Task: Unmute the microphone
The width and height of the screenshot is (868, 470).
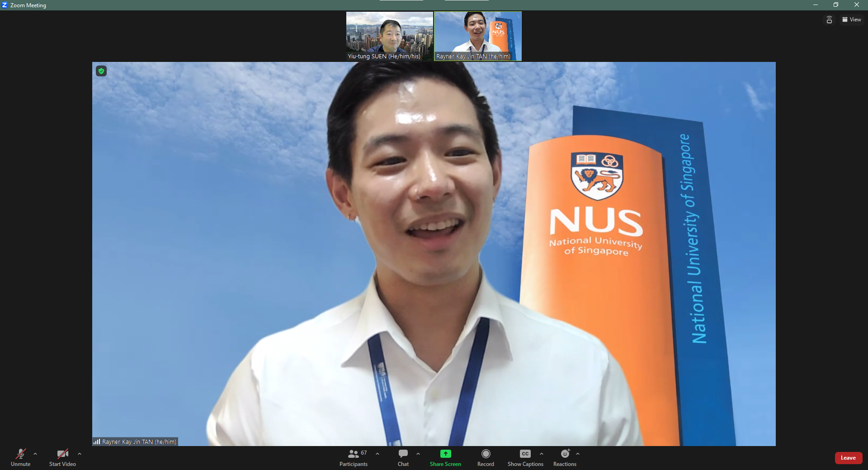Action: click(x=20, y=457)
